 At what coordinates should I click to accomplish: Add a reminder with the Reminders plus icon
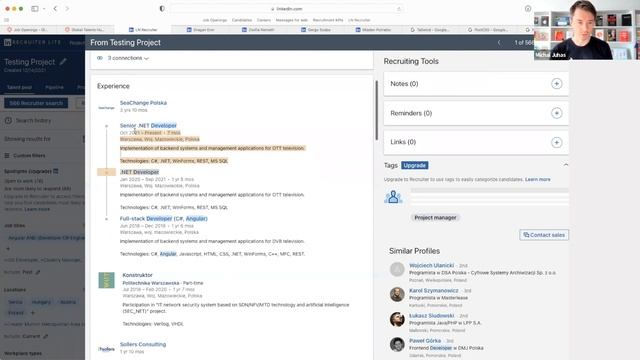[556, 113]
